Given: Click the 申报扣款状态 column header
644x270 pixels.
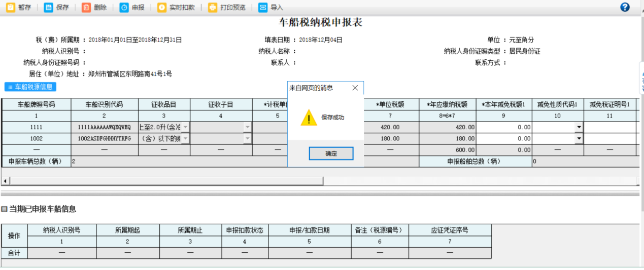Looking at the screenshot, I should [x=245, y=230].
